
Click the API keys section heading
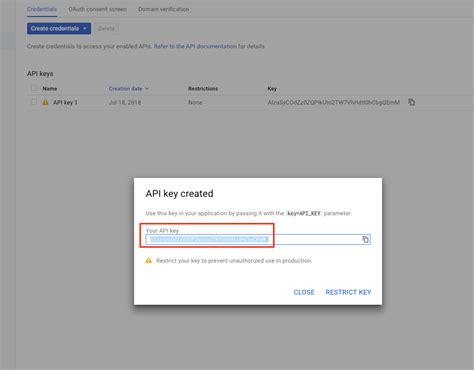[40, 73]
